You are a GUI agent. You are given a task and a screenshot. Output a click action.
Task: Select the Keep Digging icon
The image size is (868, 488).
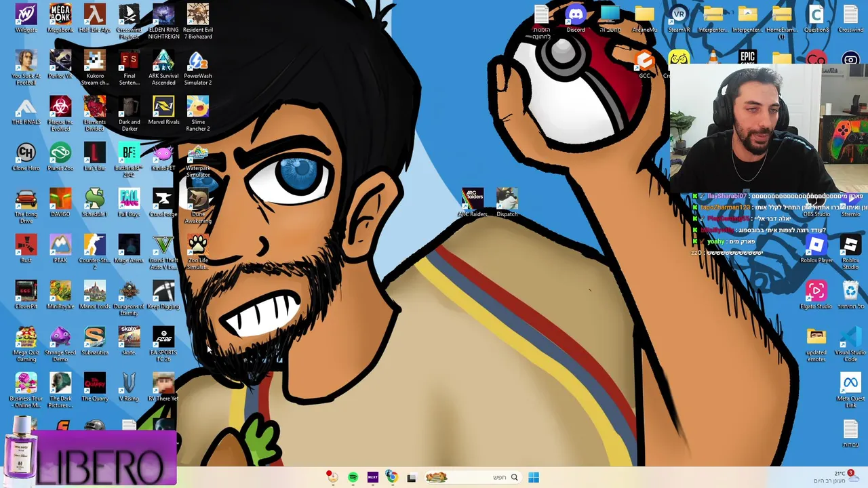[163, 295]
